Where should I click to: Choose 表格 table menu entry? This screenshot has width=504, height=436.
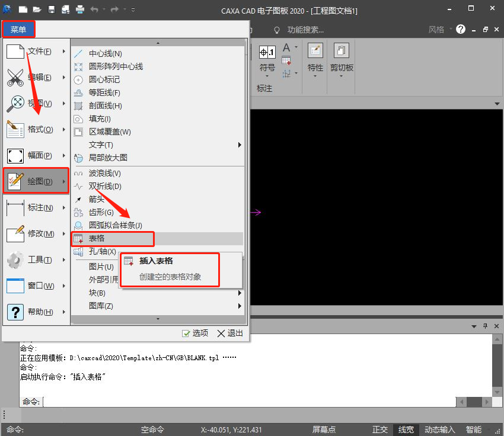click(x=158, y=239)
